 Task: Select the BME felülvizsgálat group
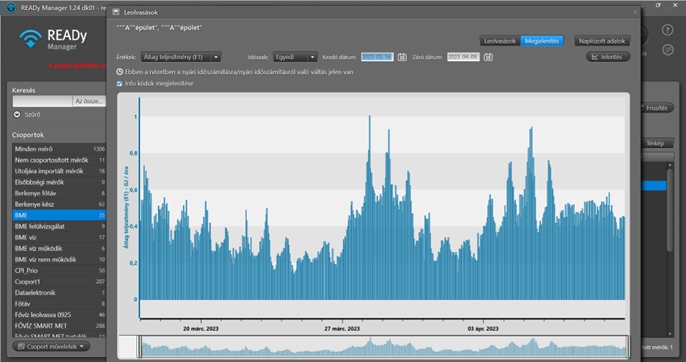(59, 226)
